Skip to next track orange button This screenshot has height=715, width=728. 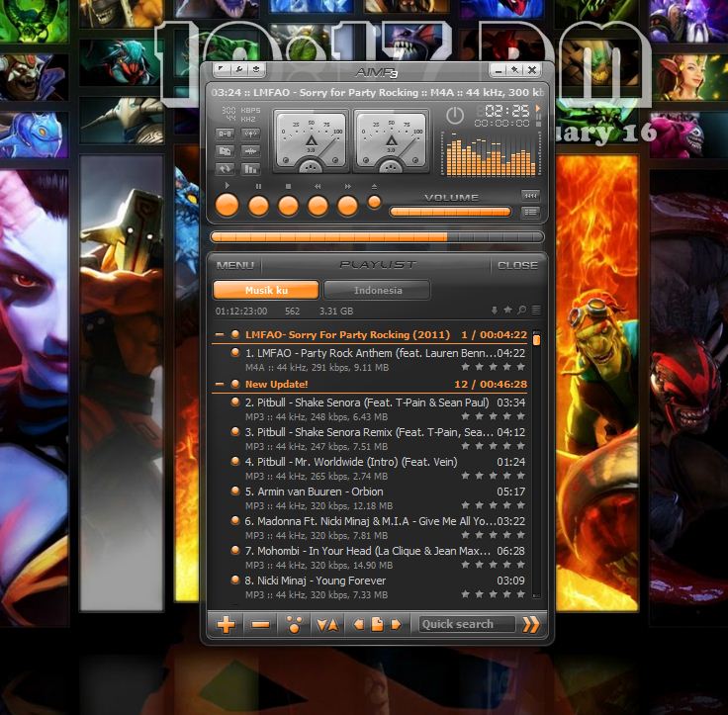click(x=348, y=206)
